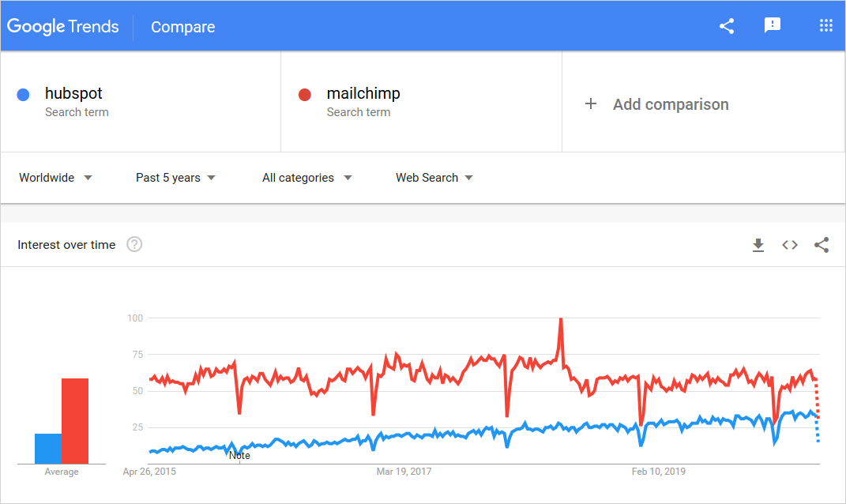This screenshot has width=846, height=504.
Task: Open the Google apps grid
Action: point(826,26)
